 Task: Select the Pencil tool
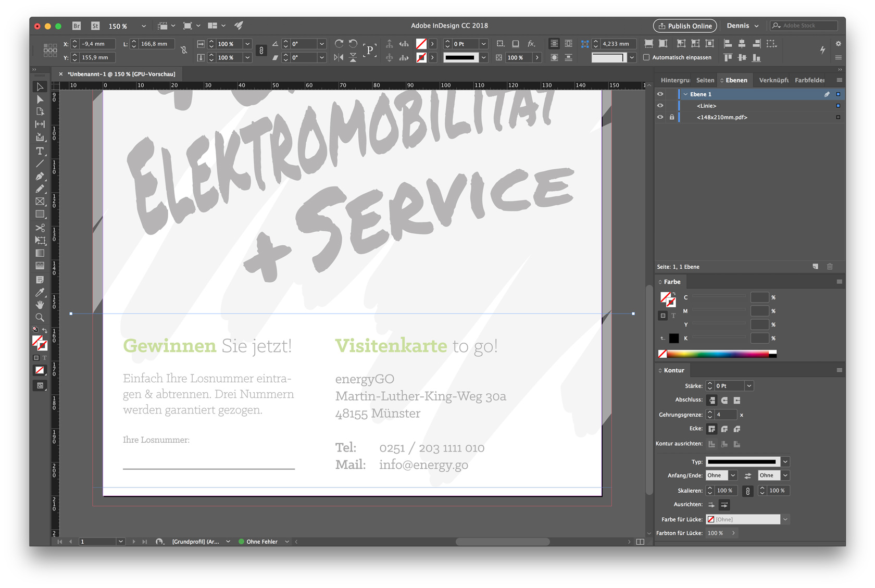[x=40, y=189]
